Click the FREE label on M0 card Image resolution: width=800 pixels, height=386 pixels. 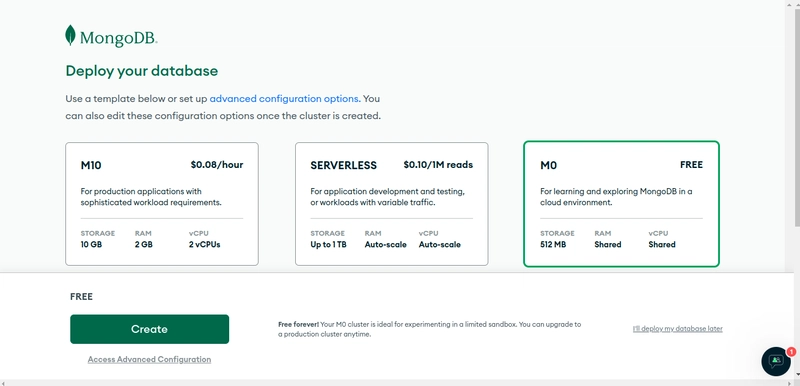pos(691,165)
